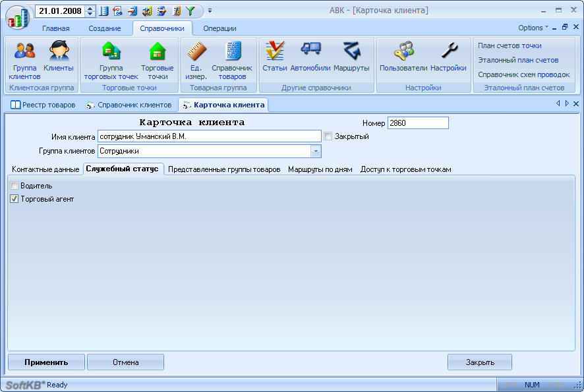Toggle the Закрытый checkbox
The height and width of the screenshot is (392, 584).
pos(328,136)
